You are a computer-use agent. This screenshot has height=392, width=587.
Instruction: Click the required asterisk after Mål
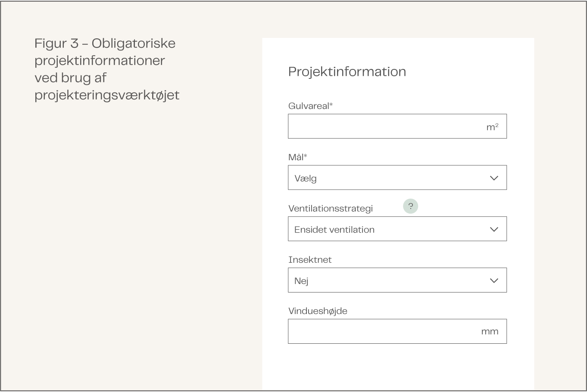click(x=306, y=156)
